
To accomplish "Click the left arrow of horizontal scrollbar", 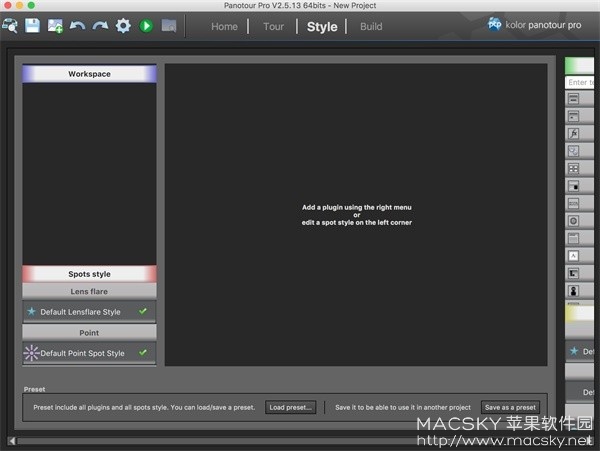I will tap(11, 441).
